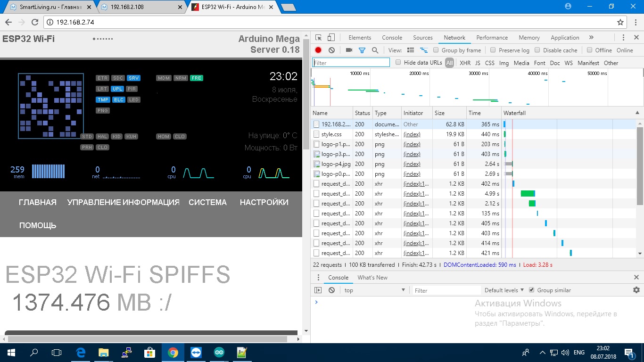The width and height of the screenshot is (644, 362).
Task: Toggle the TMP badge on the ESP32 dashboard
Action: click(x=103, y=99)
